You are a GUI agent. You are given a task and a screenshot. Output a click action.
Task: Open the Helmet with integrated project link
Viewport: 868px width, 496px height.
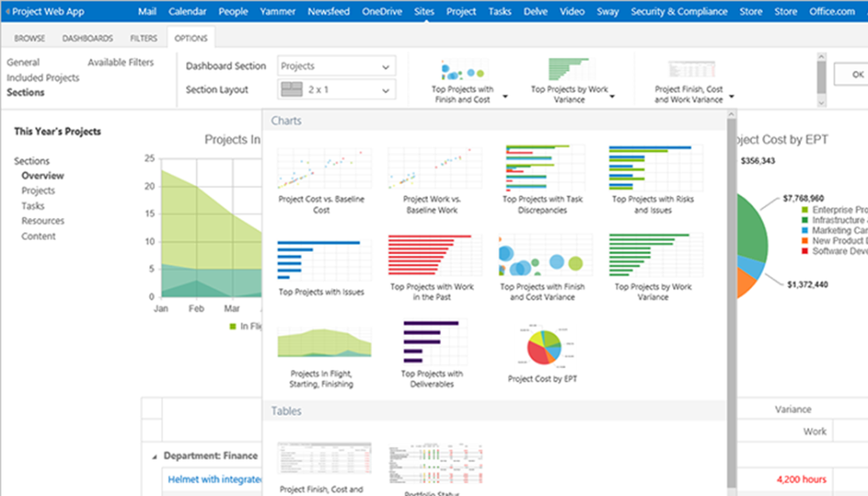pos(214,479)
